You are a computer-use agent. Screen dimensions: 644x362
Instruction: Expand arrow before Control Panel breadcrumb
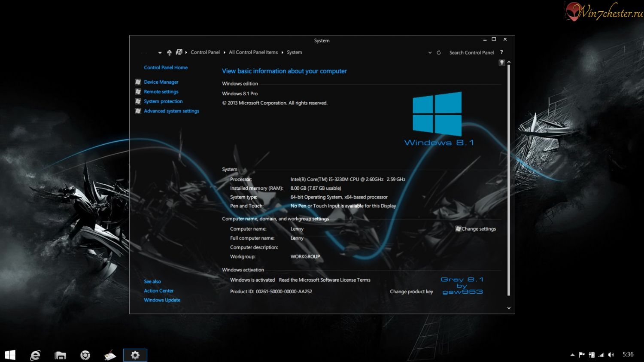pos(186,52)
